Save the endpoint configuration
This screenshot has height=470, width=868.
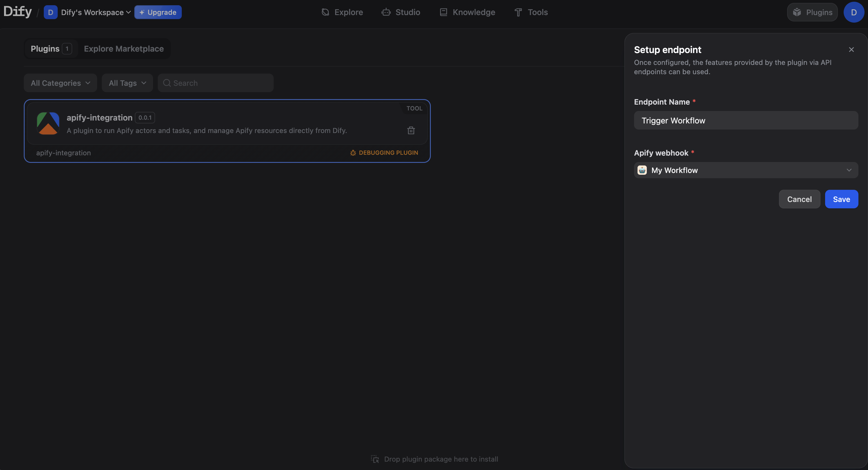pyautogui.click(x=841, y=199)
